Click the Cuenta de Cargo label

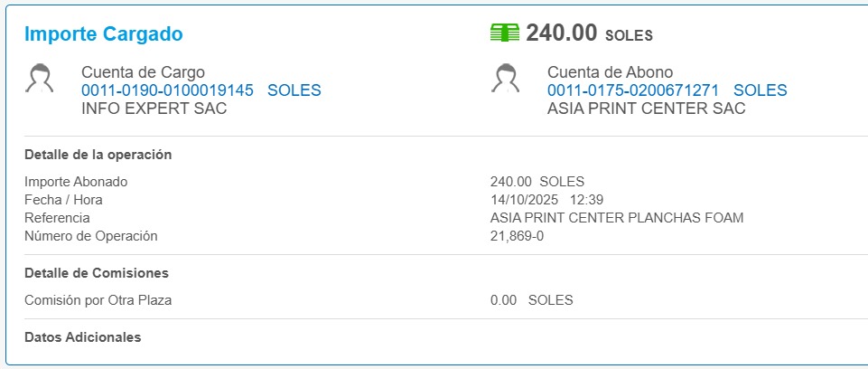point(143,72)
